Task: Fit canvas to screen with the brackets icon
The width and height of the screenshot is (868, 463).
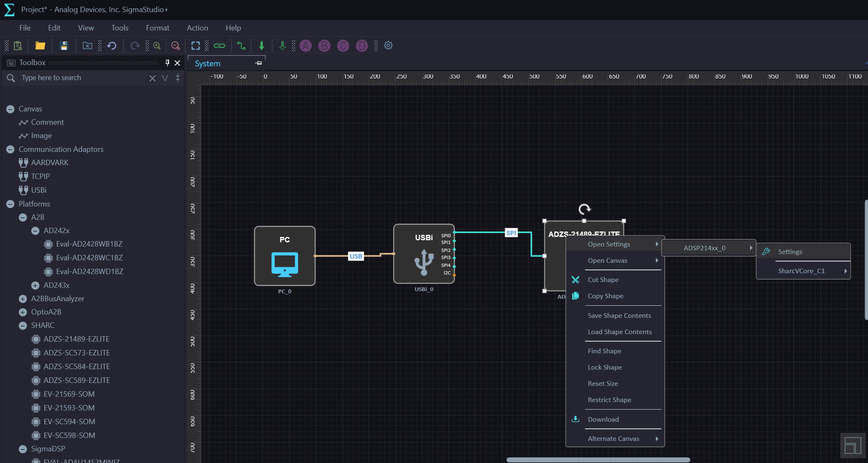Action: (195, 45)
